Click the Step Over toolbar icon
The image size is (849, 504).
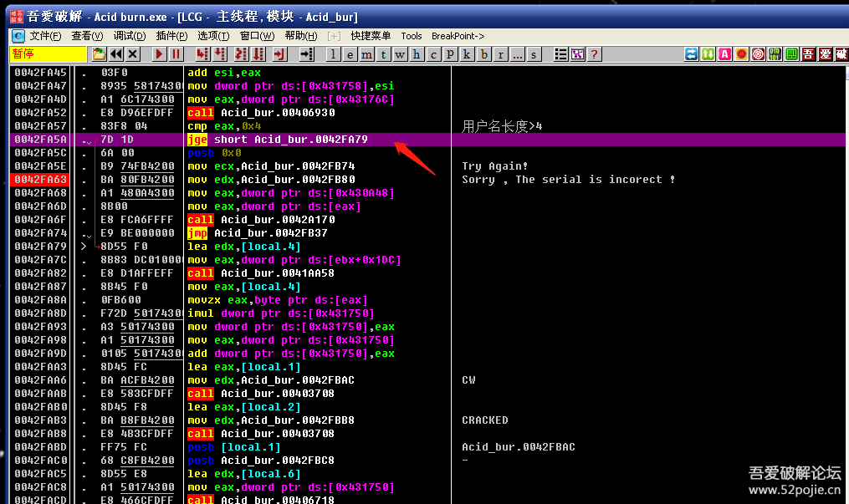220,54
